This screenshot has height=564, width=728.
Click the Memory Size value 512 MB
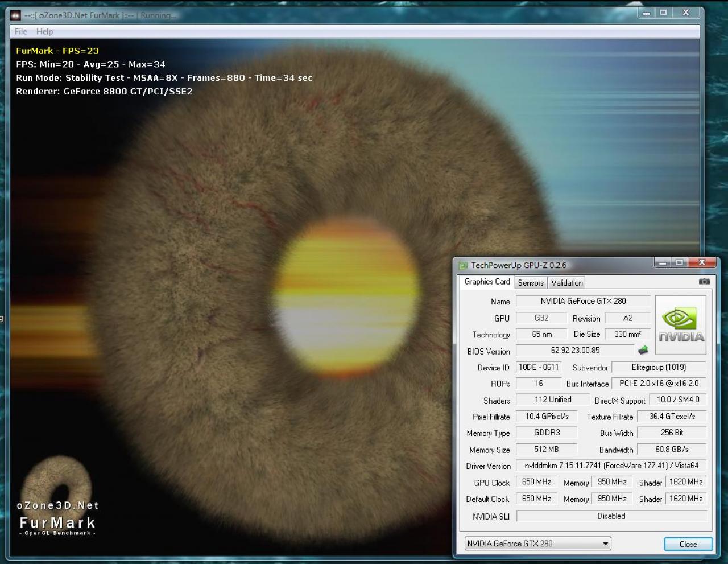(547, 449)
